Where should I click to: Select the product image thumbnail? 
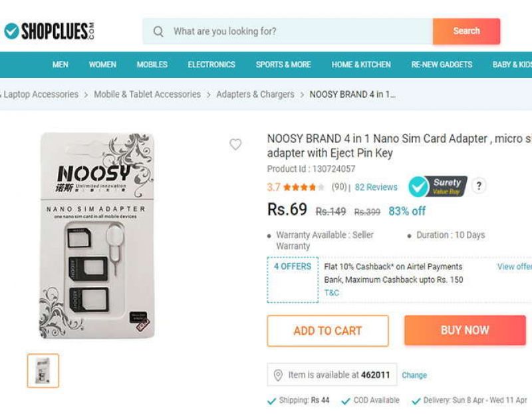coord(43,371)
